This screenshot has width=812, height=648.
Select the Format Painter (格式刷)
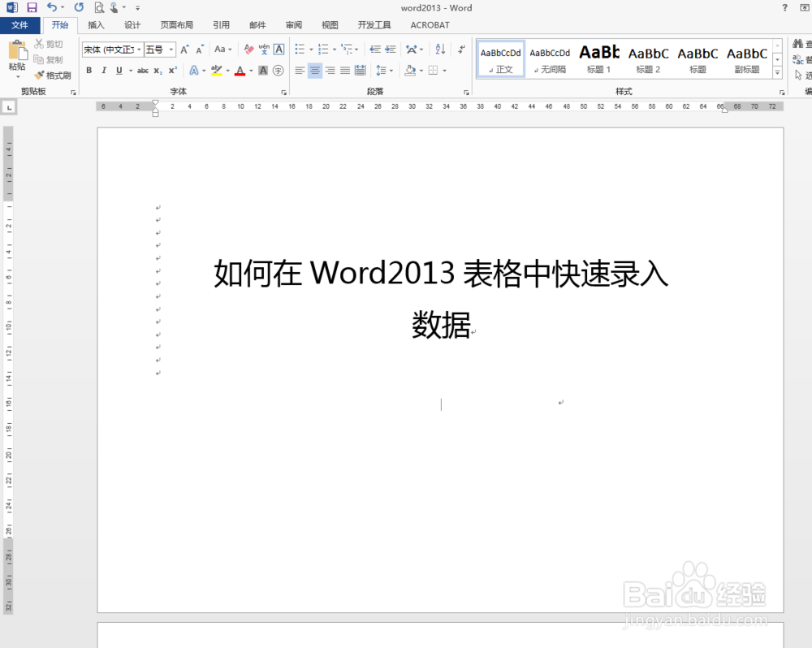click(x=52, y=76)
